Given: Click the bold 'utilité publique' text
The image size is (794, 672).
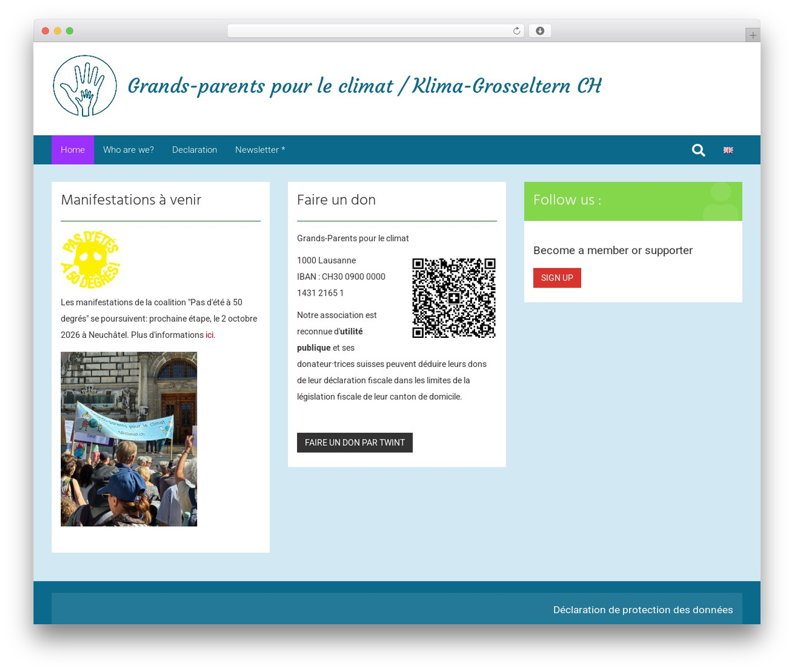Looking at the screenshot, I should click(330, 340).
